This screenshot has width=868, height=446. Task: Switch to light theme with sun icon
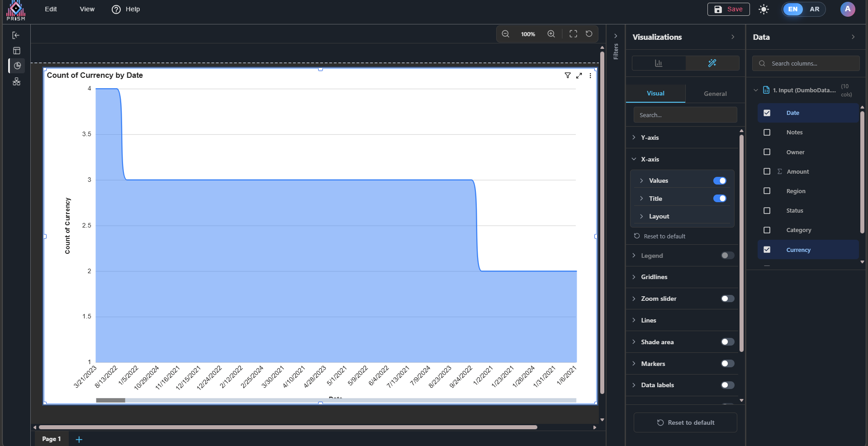(764, 9)
